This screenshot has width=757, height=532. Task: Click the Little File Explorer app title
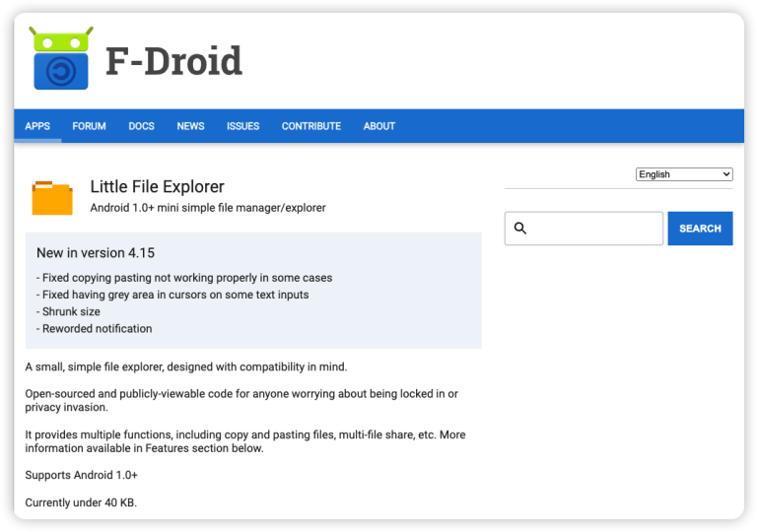(157, 186)
